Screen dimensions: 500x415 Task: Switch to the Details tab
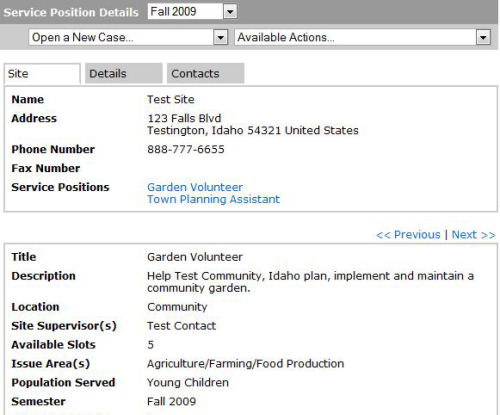(x=124, y=73)
